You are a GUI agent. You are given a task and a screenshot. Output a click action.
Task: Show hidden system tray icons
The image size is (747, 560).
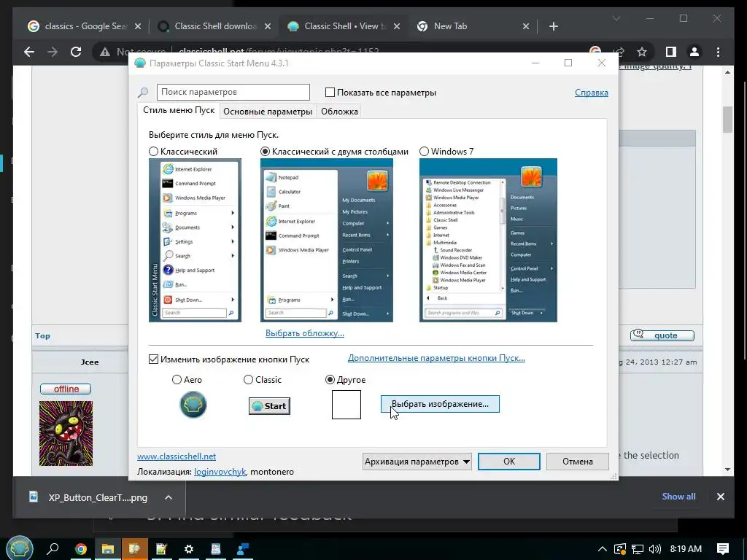coord(602,549)
